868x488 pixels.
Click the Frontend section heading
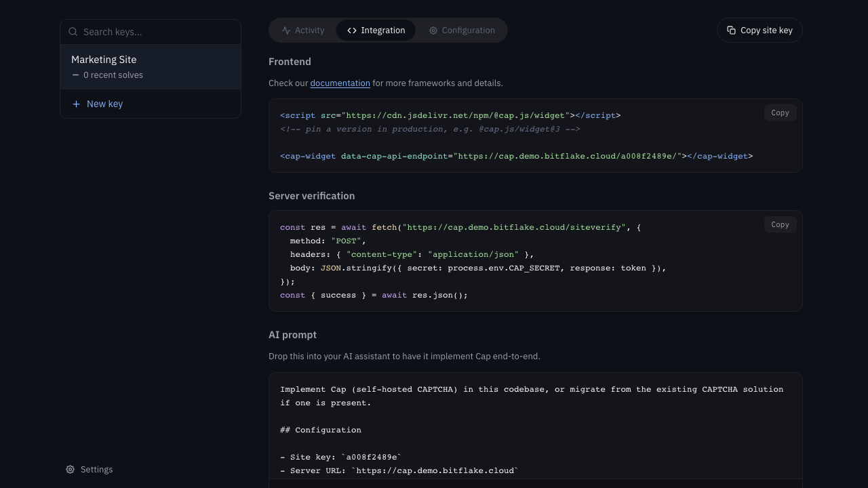pos(290,62)
